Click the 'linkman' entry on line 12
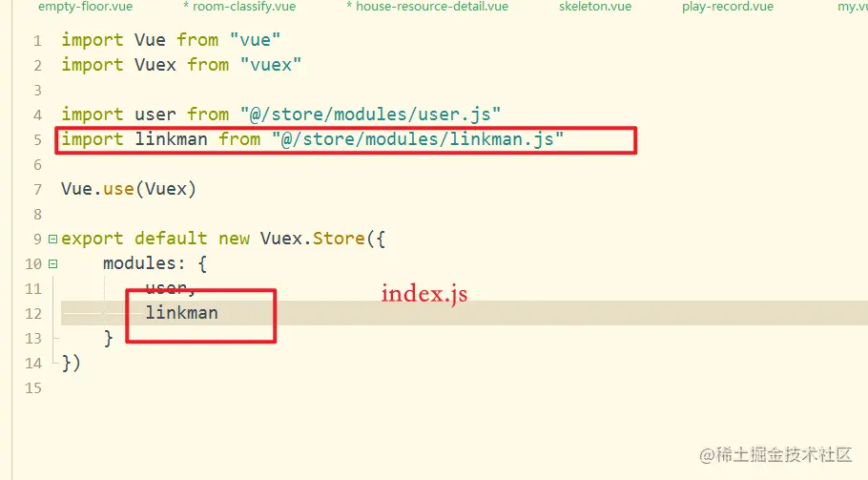The width and height of the screenshot is (868, 480). click(x=181, y=313)
